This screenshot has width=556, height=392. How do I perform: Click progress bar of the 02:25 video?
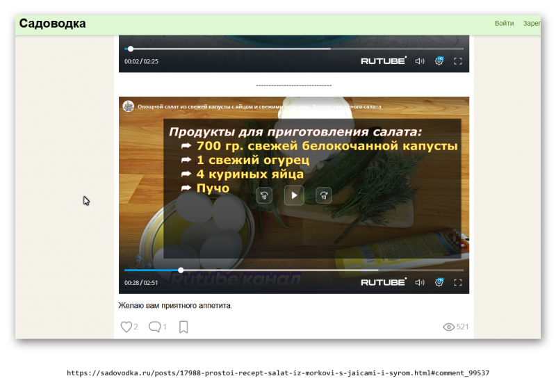293,49
